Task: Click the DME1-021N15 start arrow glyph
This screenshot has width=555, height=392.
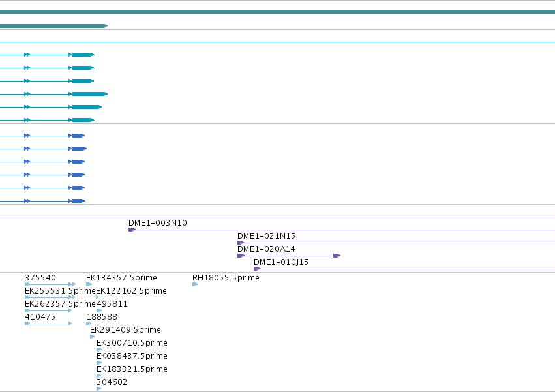Action: click(241, 243)
